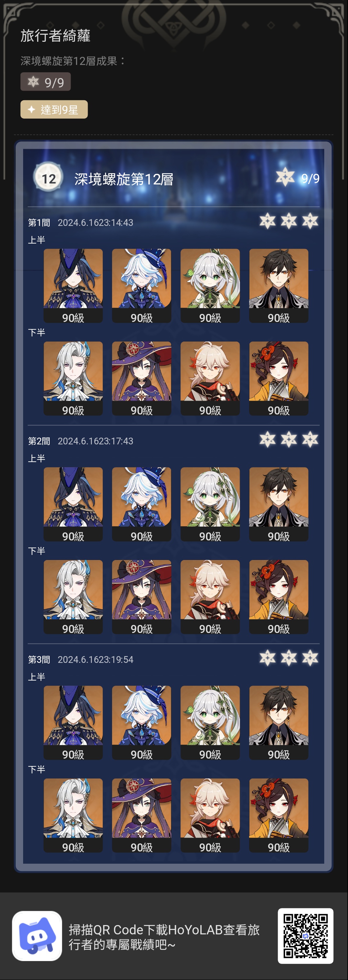Click the 9/9 star count pill
Viewport: 348px width, 980px height.
click(46, 82)
